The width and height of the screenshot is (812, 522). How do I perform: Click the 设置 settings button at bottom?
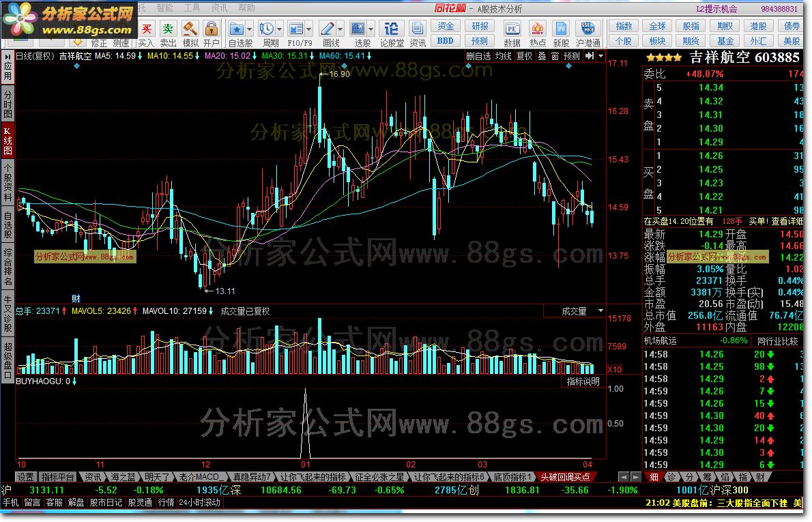pos(25,477)
